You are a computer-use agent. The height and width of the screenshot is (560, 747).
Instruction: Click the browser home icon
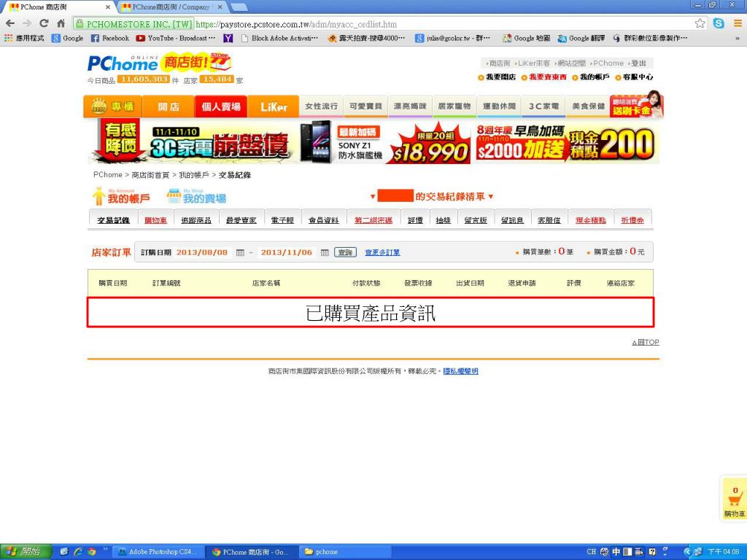61,23
